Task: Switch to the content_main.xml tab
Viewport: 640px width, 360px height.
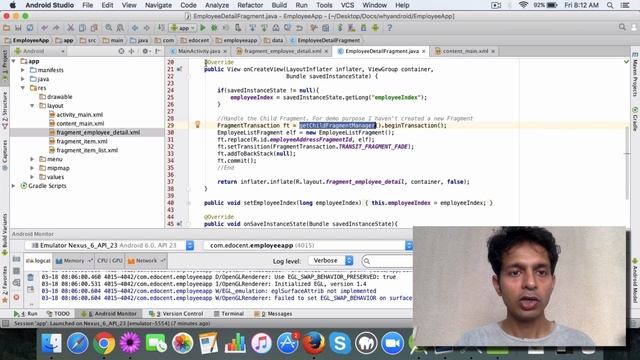Action: (465, 51)
